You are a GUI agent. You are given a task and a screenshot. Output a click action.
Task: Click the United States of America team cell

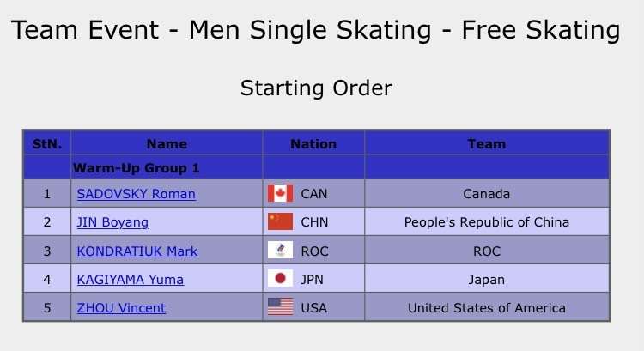click(487, 307)
